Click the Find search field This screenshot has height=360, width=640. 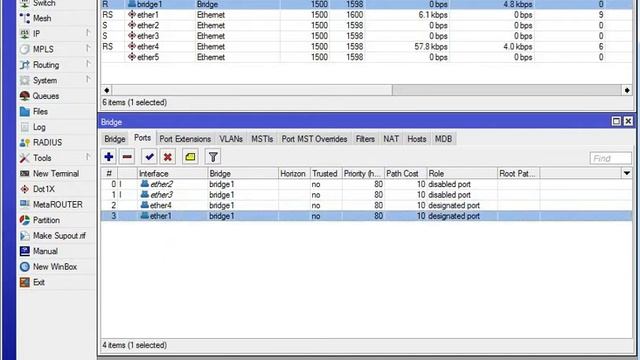coord(611,158)
